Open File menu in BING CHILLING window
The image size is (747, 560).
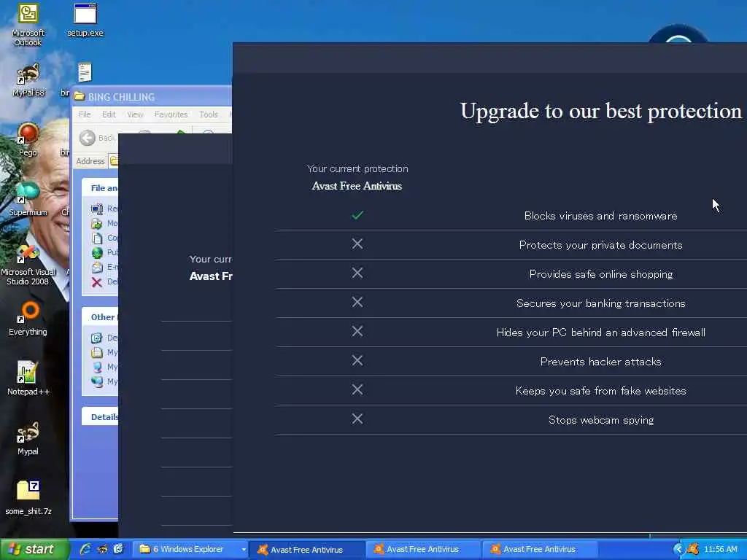(85, 114)
